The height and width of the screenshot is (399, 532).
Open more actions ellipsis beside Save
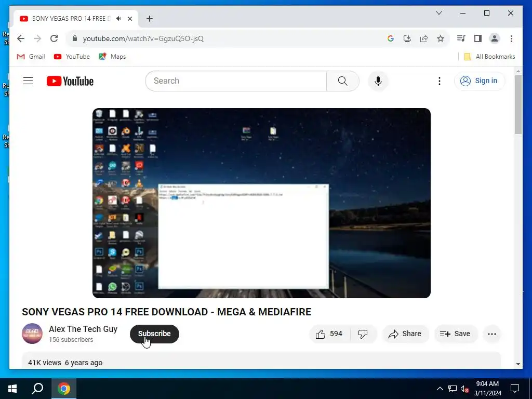coord(491,334)
